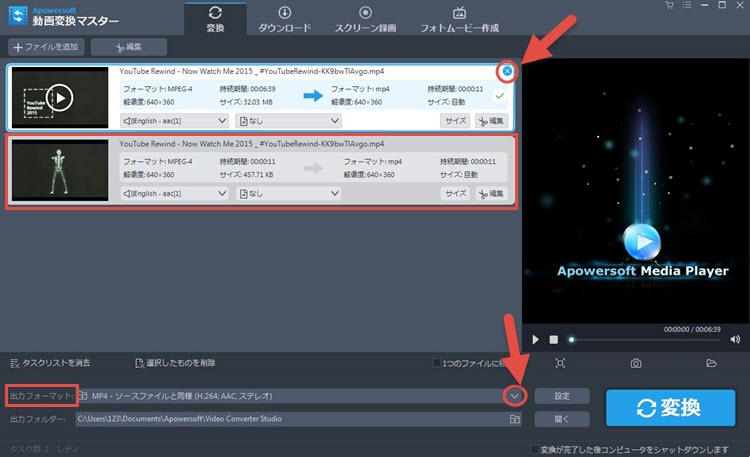Open snapshot folder icon below player
This screenshot has width=750, height=457.
711,363
